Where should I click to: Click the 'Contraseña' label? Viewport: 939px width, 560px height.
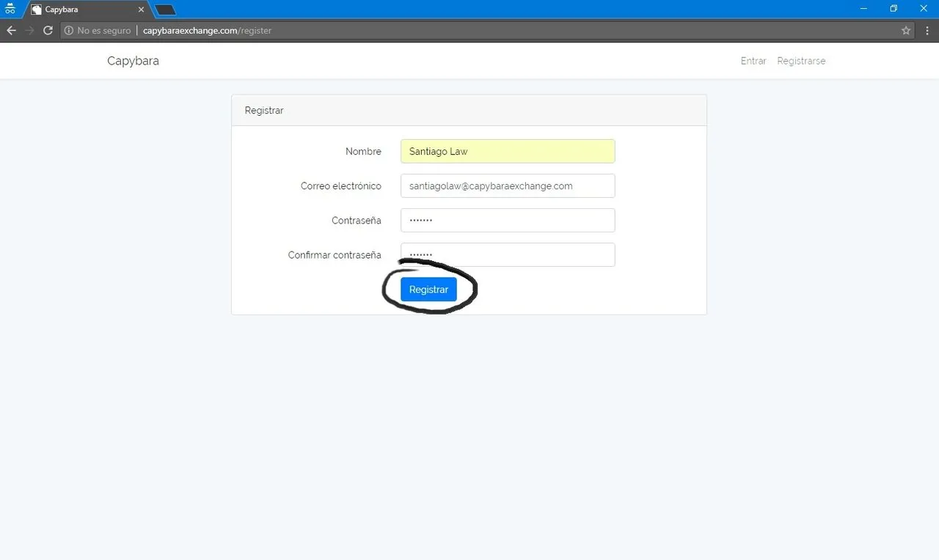click(357, 221)
